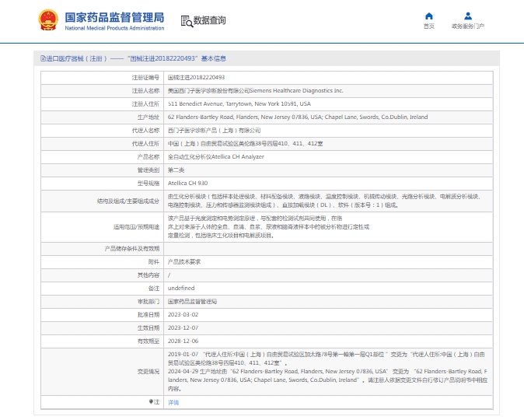This screenshot has height=420, width=524.
Task: Click the 型号规格 label cell
Action: 103,184
